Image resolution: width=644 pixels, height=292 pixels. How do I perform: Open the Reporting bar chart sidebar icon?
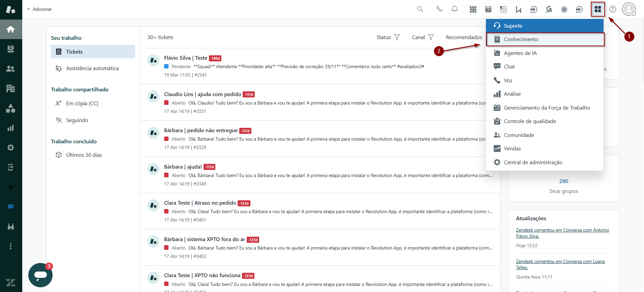pyautogui.click(x=11, y=128)
